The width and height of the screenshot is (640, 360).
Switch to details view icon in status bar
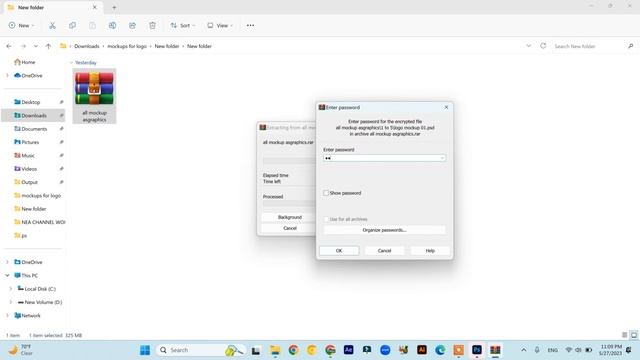tap(624, 335)
